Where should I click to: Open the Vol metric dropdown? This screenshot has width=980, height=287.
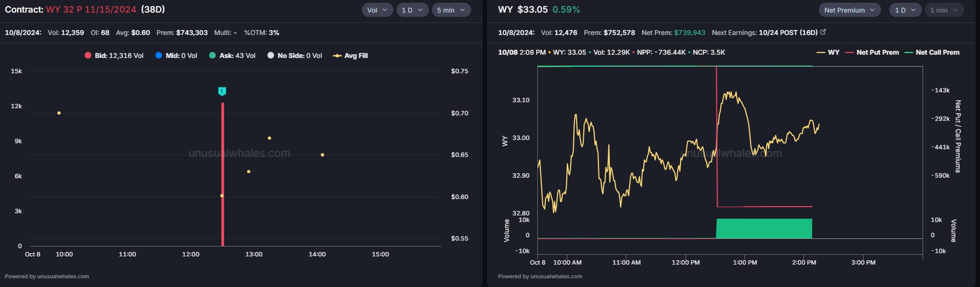pyautogui.click(x=377, y=10)
